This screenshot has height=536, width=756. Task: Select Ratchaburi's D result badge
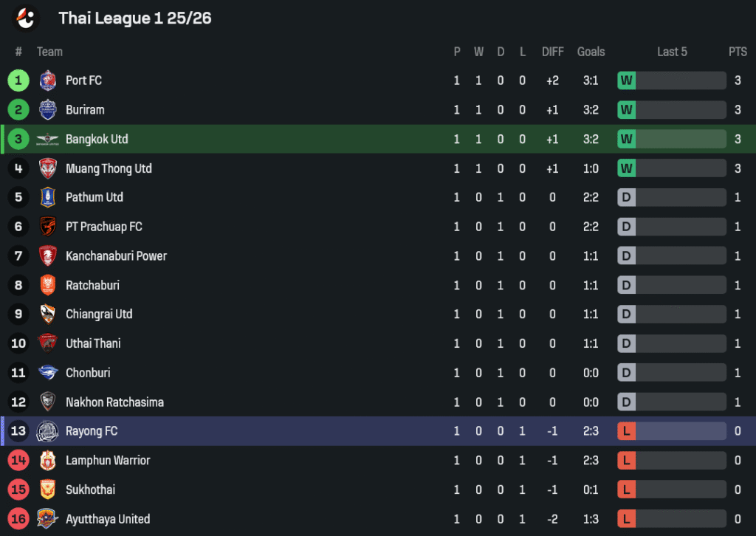tap(626, 286)
